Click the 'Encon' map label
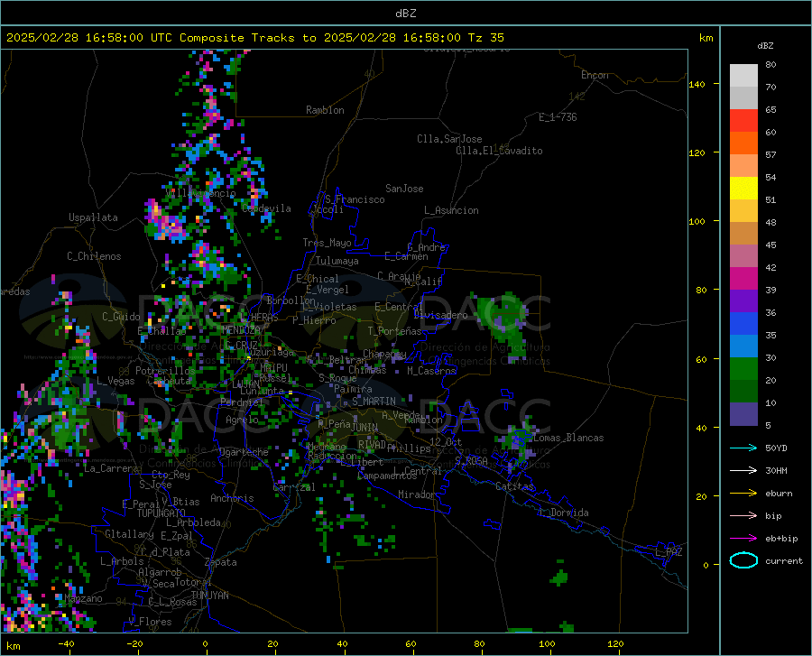Image resolution: width=812 pixels, height=656 pixels. [x=595, y=75]
